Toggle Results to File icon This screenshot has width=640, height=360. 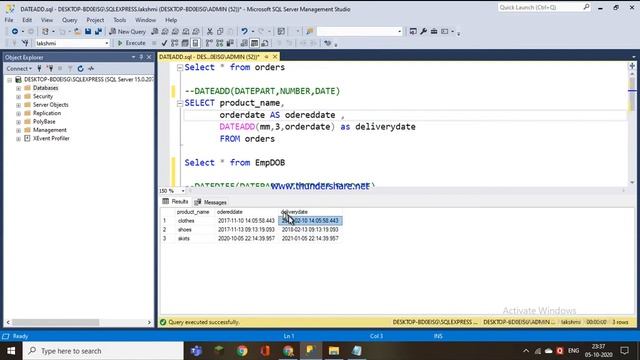pos(265,43)
